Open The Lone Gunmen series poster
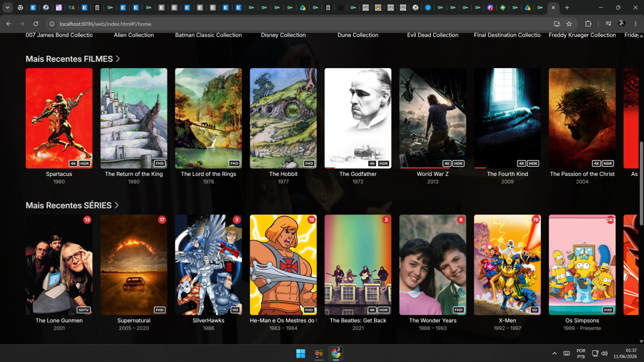Viewport: 644px width, 362px height. (59, 265)
